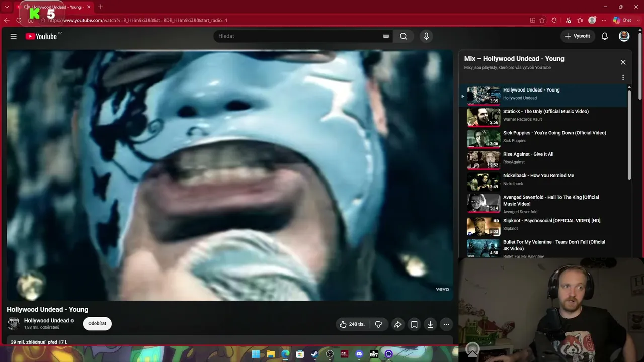Open the YouTube account avatar menu
644x362 pixels.
624,36
